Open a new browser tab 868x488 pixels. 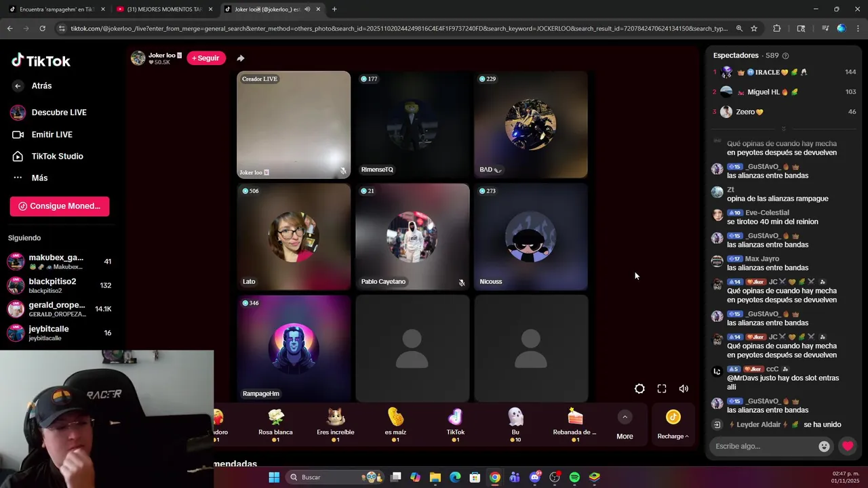pyautogui.click(x=334, y=9)
